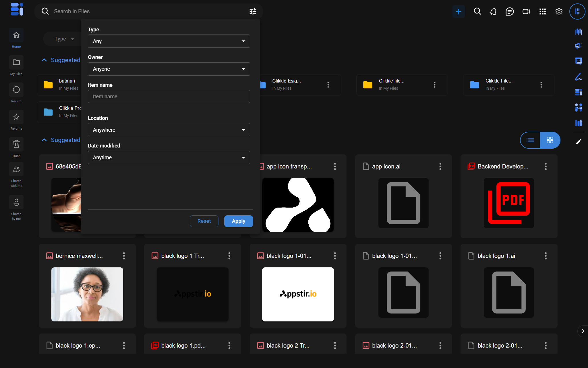Image resolution: width=588 pixels, height=368 pixels.
Task: Expand the Owner dropdown showing Anyone
Action: [169, 69]
